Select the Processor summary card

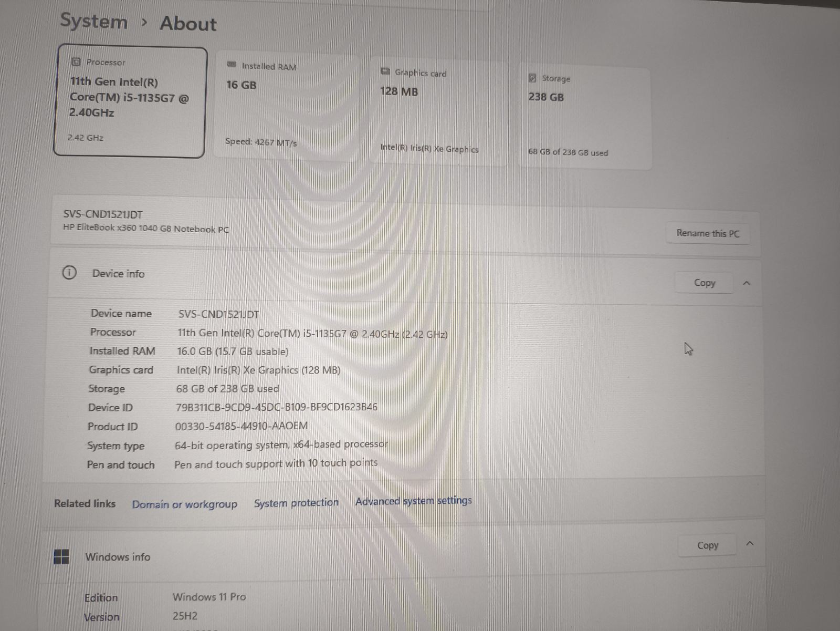tap(130, 102)
